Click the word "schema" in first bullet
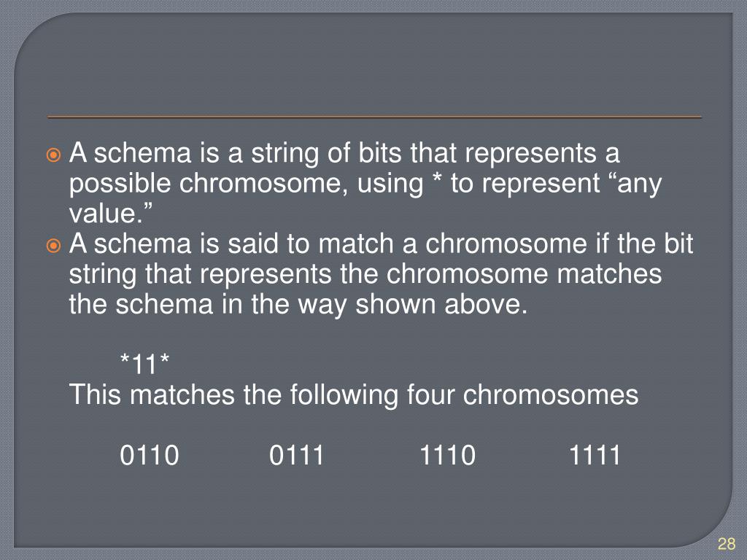The width and height of the screenshot is (747, 560). 142,153
